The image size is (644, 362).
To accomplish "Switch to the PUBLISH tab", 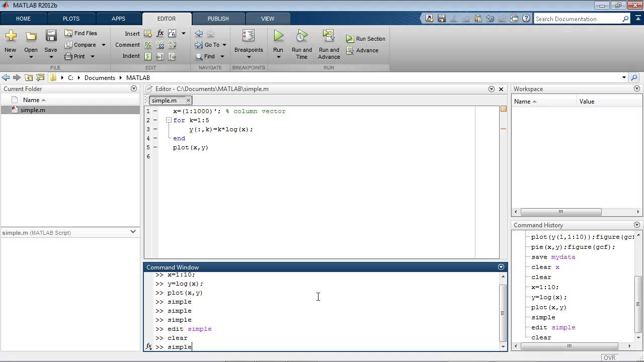I will click(x=218, y=19).
